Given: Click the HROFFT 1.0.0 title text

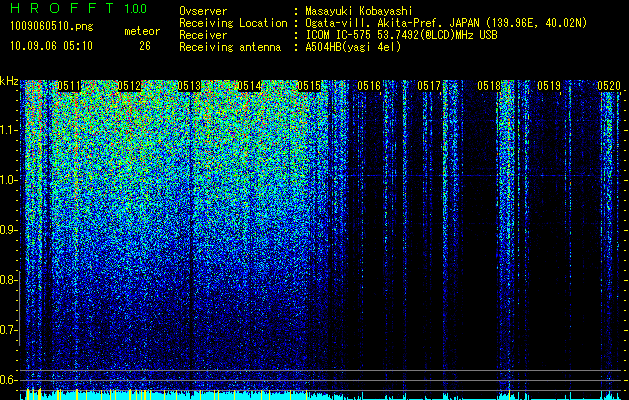Looking at the screenshot, I should click(x=78, y=8).
